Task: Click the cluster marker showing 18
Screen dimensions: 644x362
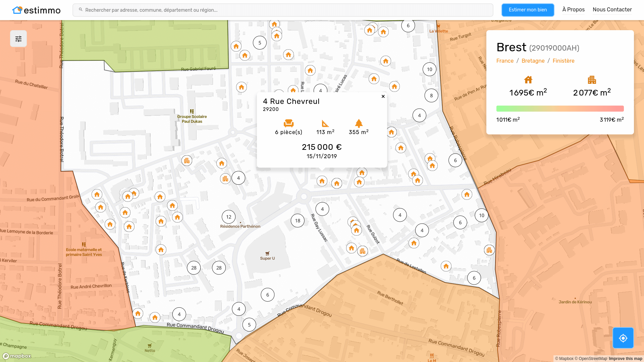Action: [298, 221]
